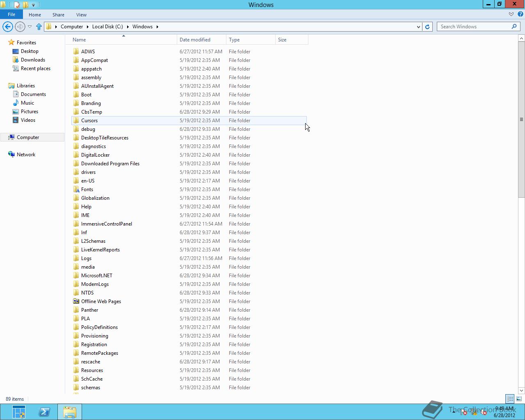Select the Cursors folder icon
The height and width of the screenshot is (420, 525).
coord(76,121)
